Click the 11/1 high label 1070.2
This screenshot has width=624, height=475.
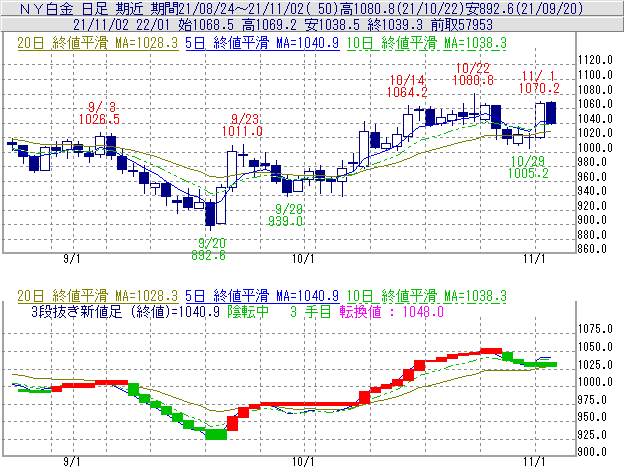tap(539, 88)
